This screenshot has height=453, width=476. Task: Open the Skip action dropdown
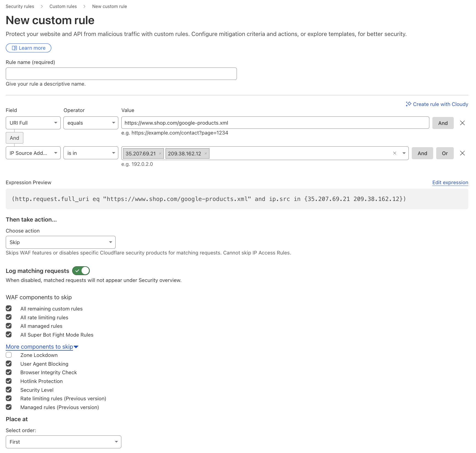[x=60, y=242]
